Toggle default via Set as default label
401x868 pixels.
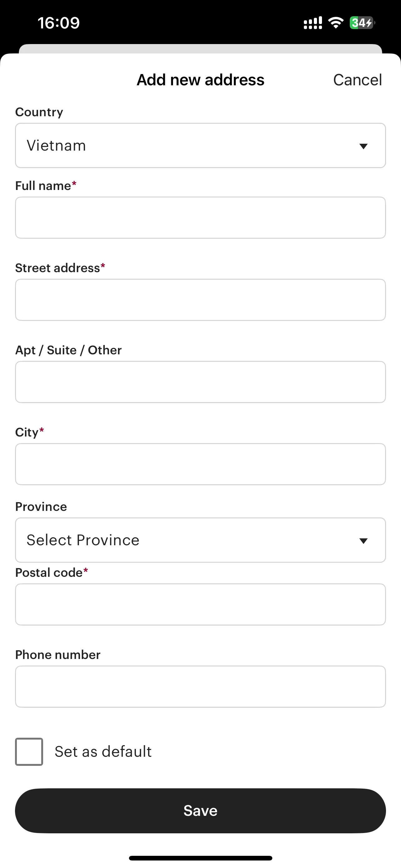(103, 752)
